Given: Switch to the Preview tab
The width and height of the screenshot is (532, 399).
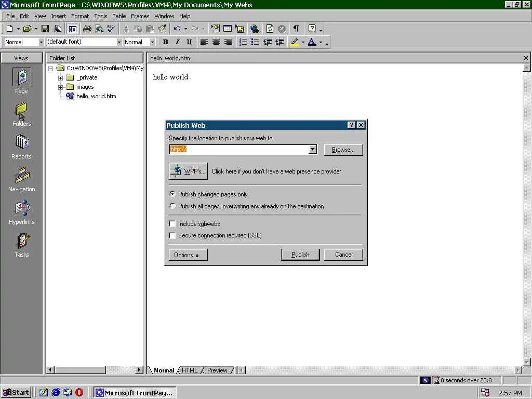Looking at the screenshot, I should pyautogui.click(x=217, y=370).
